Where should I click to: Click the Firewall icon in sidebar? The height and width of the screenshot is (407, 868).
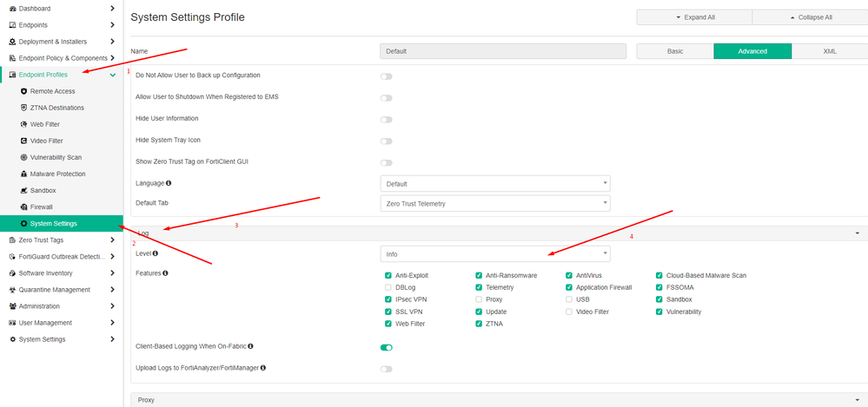click(23, 207)
